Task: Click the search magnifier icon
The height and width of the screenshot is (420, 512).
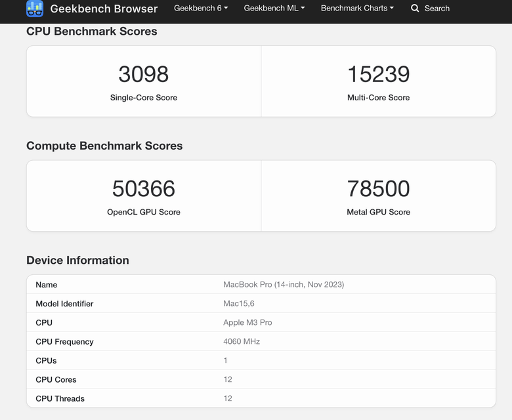Action: (415, 8)
